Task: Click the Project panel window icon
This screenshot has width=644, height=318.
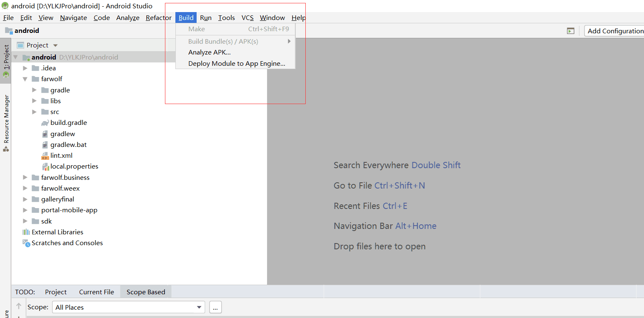Action: 20,45
